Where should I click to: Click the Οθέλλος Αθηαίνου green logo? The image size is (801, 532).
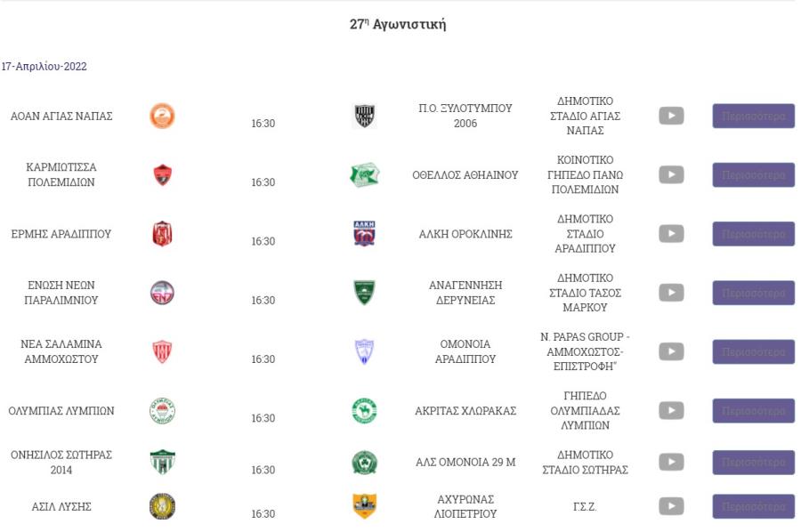(364, 174)
